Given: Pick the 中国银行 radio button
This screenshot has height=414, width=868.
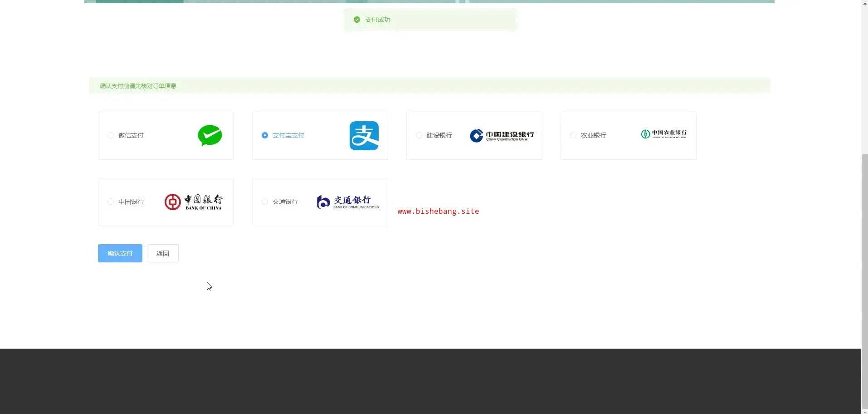Looking at the screenshot, I should click(x=111, y=202).
